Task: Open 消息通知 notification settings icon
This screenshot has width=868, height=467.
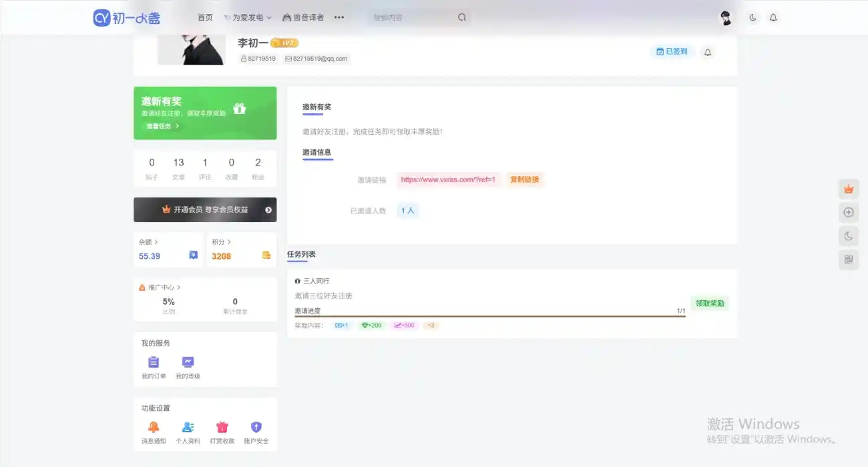Action: click(153, 427)
